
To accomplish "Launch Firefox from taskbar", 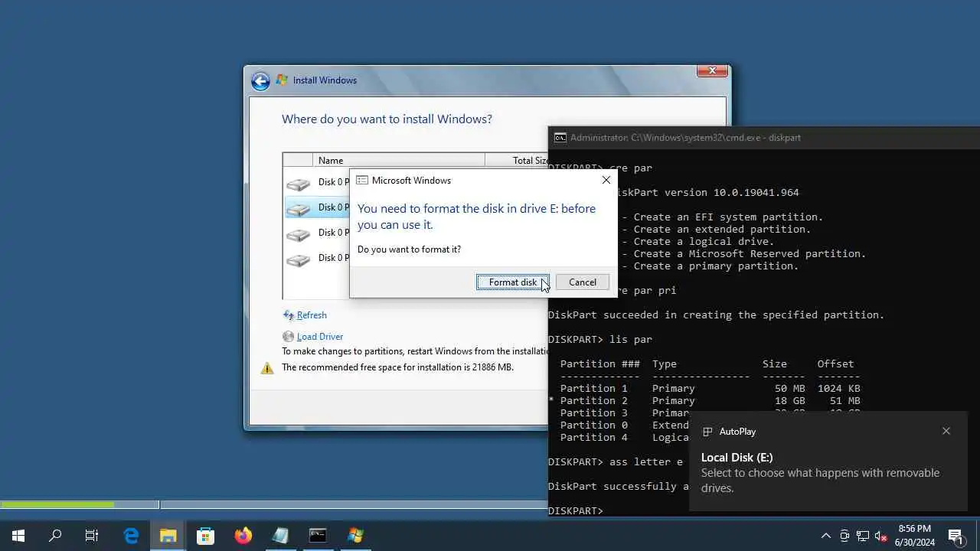I will pos(243,536).
